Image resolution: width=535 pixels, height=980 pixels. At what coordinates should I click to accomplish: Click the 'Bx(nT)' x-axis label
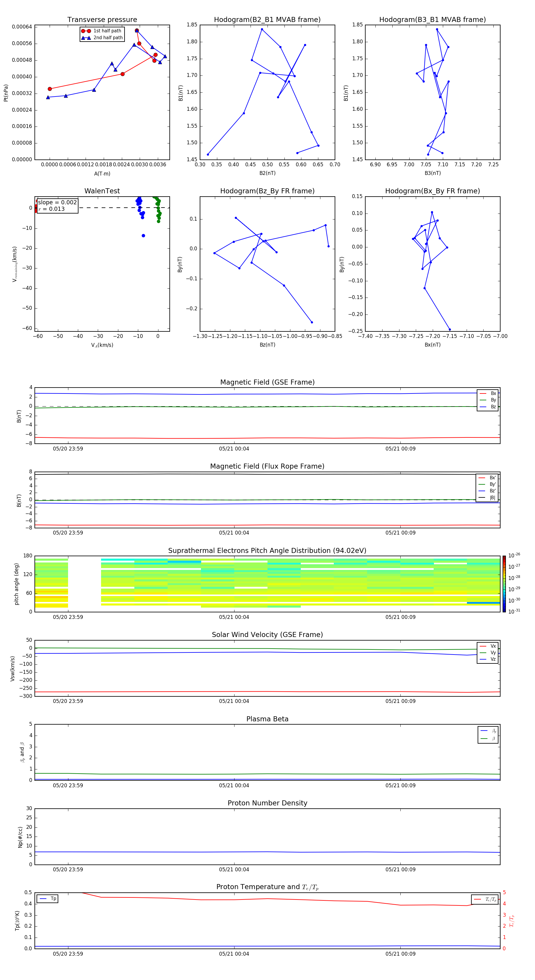tap(432, 345)
